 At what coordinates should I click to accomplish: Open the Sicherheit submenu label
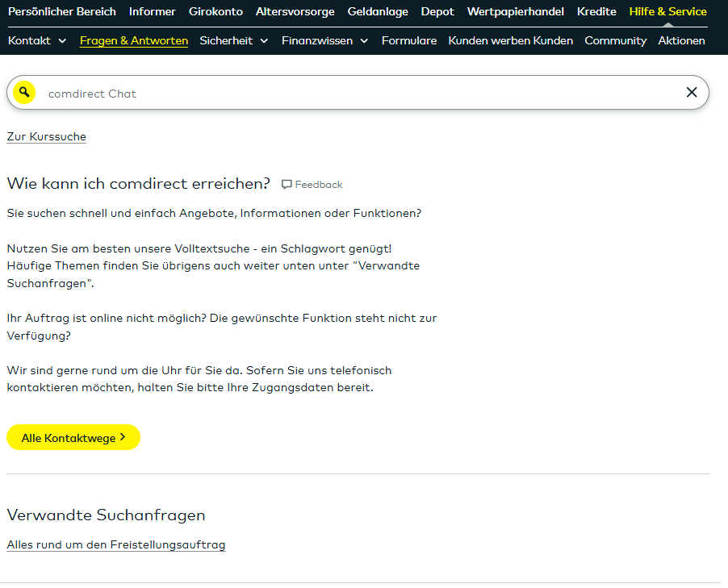pos(226,41)
